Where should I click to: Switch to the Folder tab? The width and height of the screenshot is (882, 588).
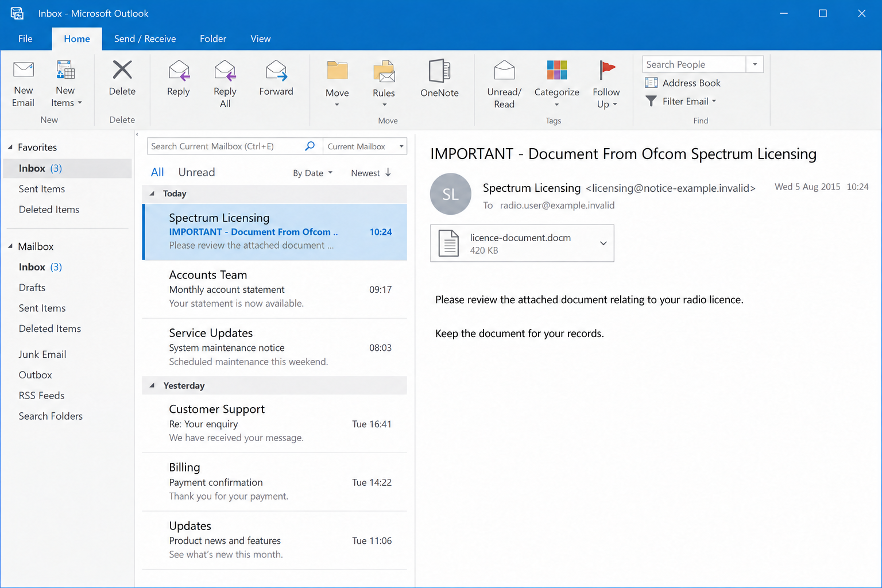point(213,38)
